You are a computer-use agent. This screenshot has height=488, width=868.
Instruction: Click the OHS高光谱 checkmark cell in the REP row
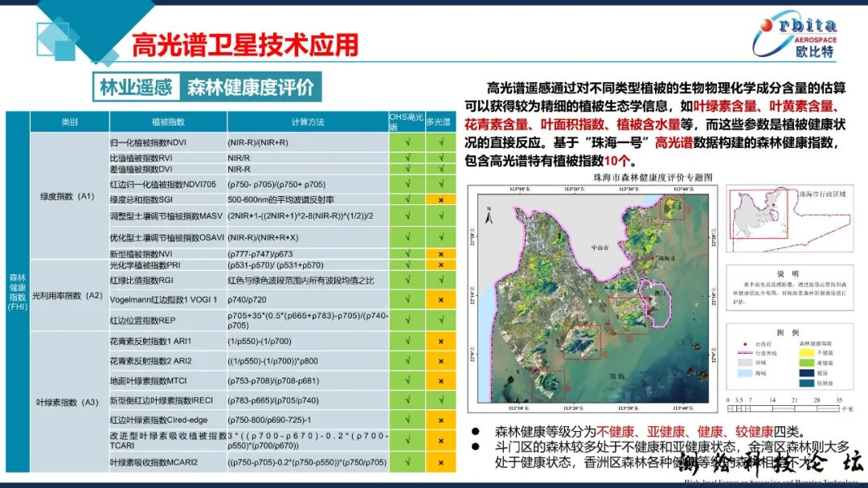click(407, 320)
